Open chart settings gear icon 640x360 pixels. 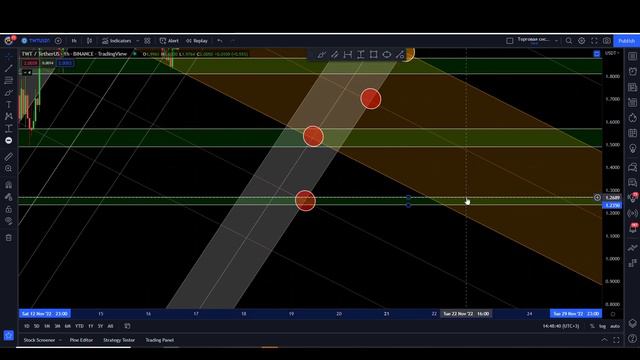(x=581, y=41)
